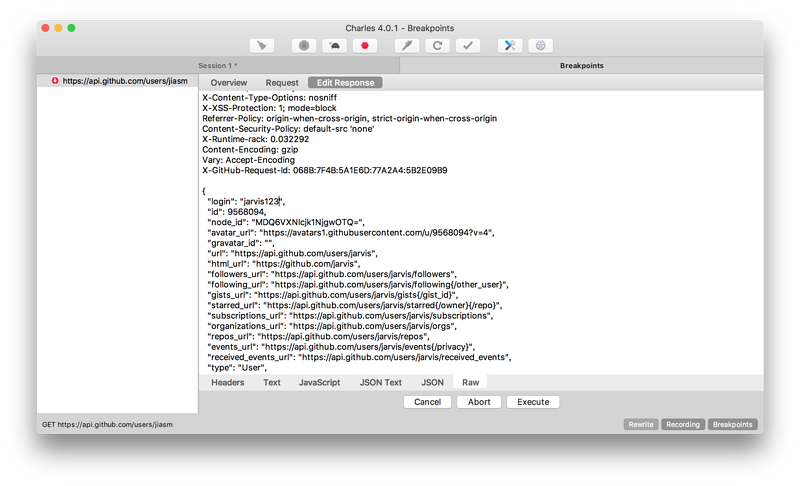Image resolution: width=800 pixels, height=486 pixels.
Task: Click the "type": "User" line
Action: tap(237, 368)
